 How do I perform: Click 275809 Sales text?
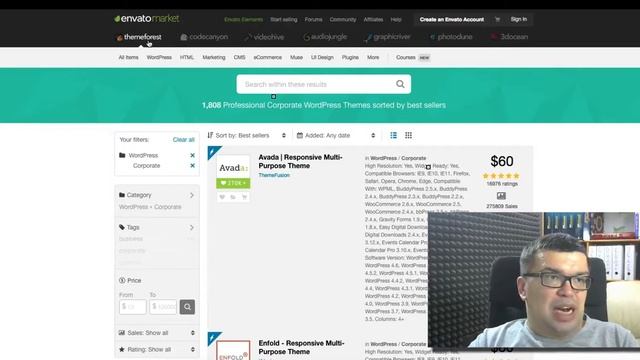pos(502,206)
